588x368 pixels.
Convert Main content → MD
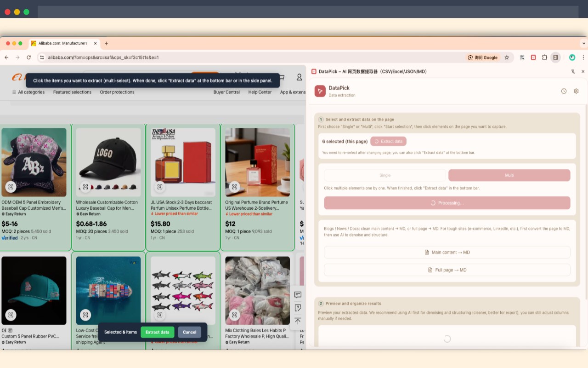[447, 252]
